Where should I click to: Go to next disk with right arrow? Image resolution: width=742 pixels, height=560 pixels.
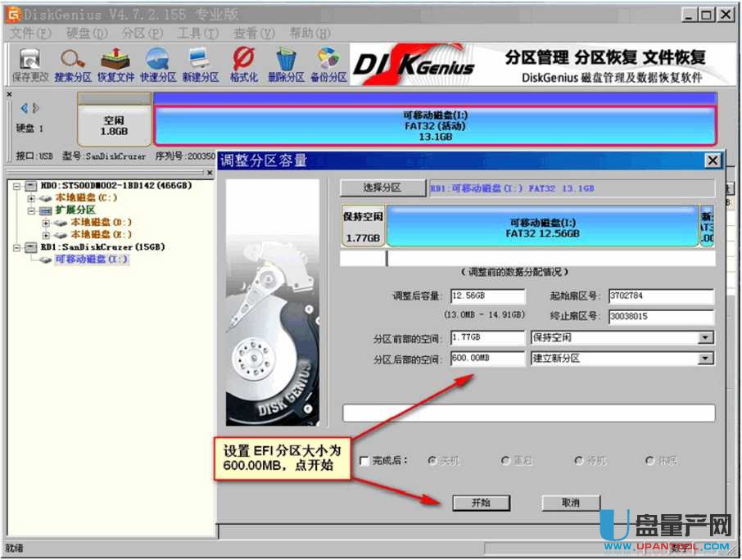pos(35,108)
